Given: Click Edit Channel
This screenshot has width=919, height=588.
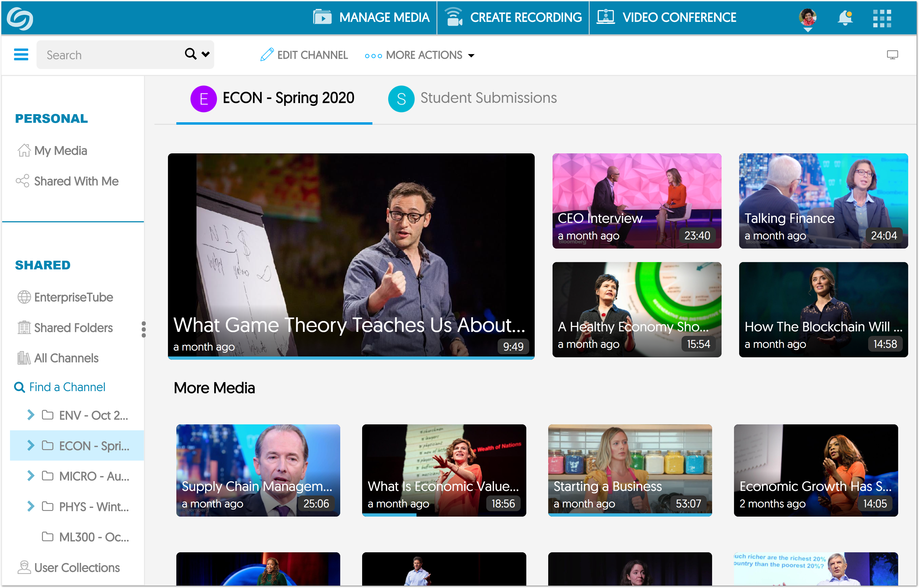Looking at the screenshot, I should (x=304, y=55).
